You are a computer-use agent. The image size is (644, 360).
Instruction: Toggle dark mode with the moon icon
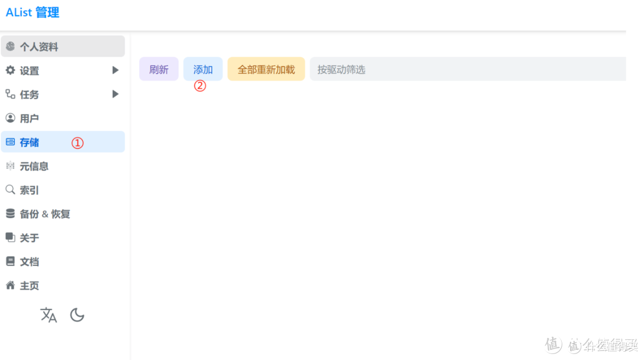point(77,315)
